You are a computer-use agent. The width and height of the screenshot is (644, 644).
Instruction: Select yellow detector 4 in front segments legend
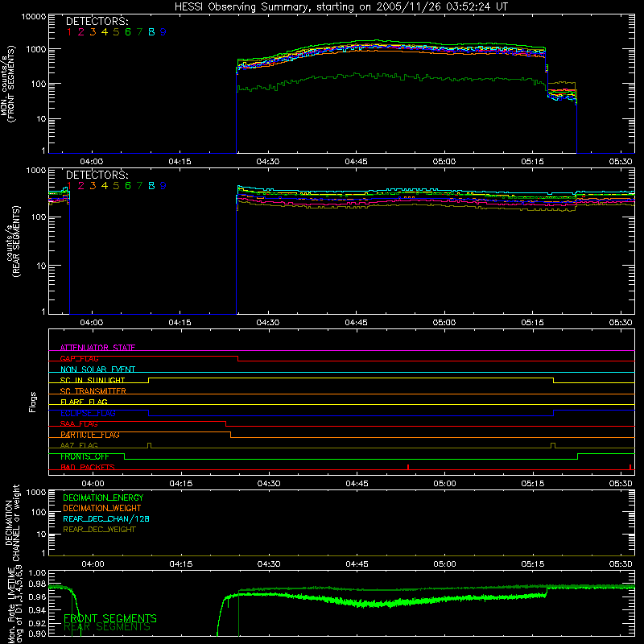pyautogui.click(x=105, y=32)
